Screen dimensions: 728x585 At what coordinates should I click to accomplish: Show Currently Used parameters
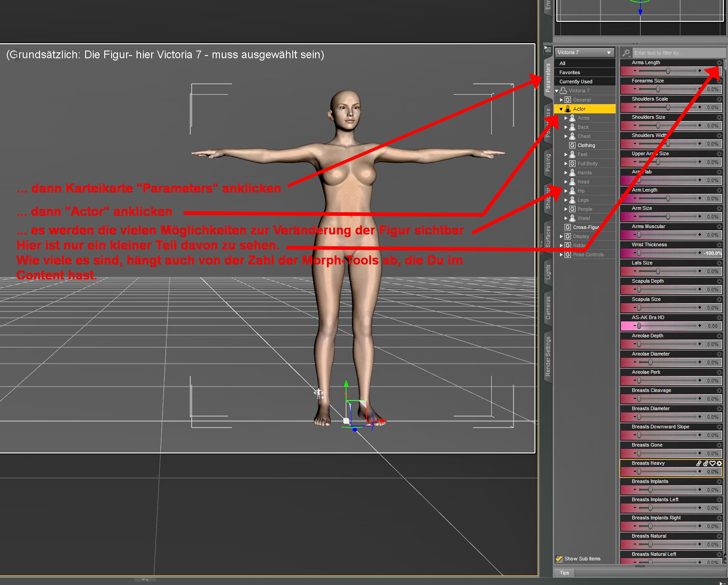(x=585, y=81)
